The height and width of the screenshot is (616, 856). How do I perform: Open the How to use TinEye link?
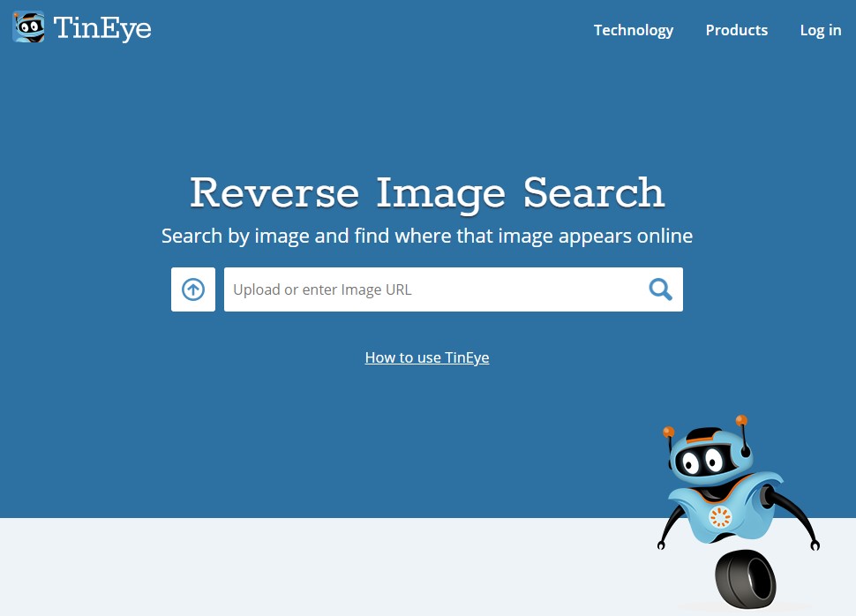[427, 357]
